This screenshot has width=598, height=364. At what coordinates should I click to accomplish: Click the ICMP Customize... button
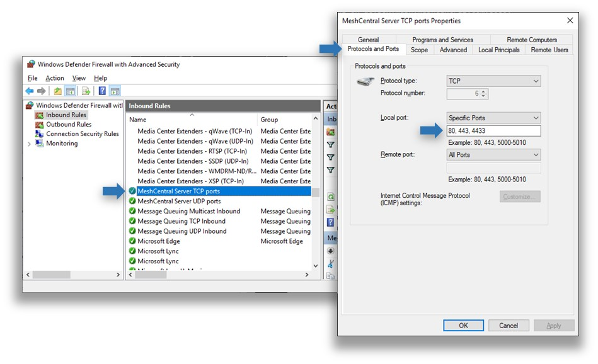(520, 196)
